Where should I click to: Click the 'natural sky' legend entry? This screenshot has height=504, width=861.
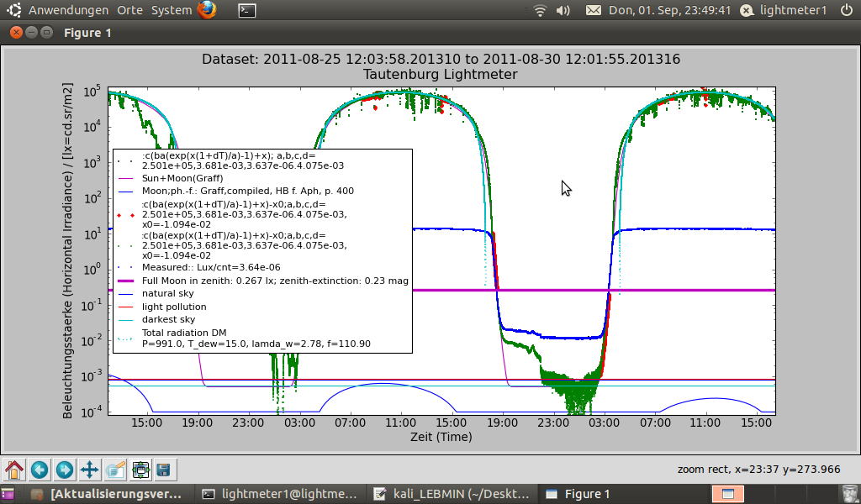167,293
